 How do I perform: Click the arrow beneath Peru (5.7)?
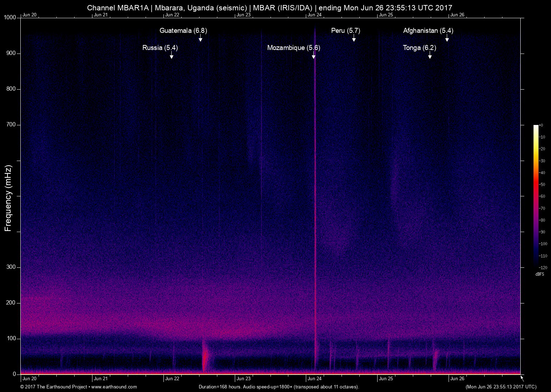354,39
